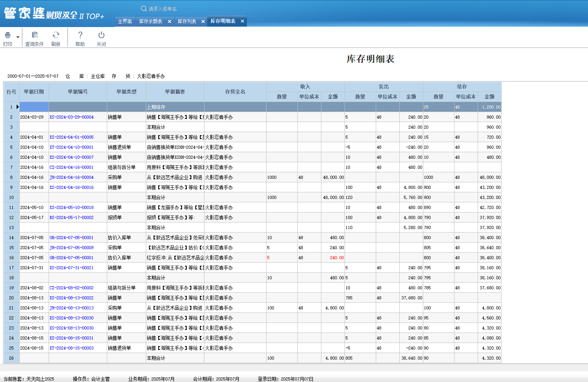Open document link BS-2024-05-17-00002
The width and height of the screenshot is (588, 382).
(72, 217)
